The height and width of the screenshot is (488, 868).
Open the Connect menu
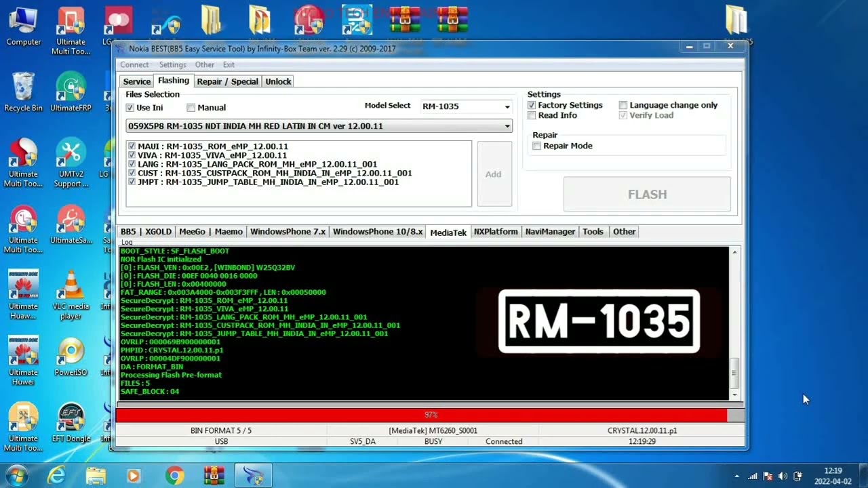click(x=134, y=64)
